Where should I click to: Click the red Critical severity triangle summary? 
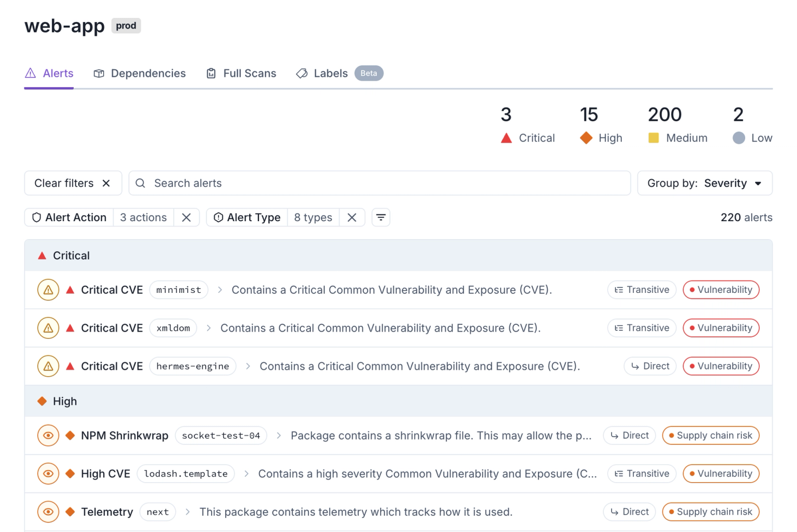[x=506, y=138]
